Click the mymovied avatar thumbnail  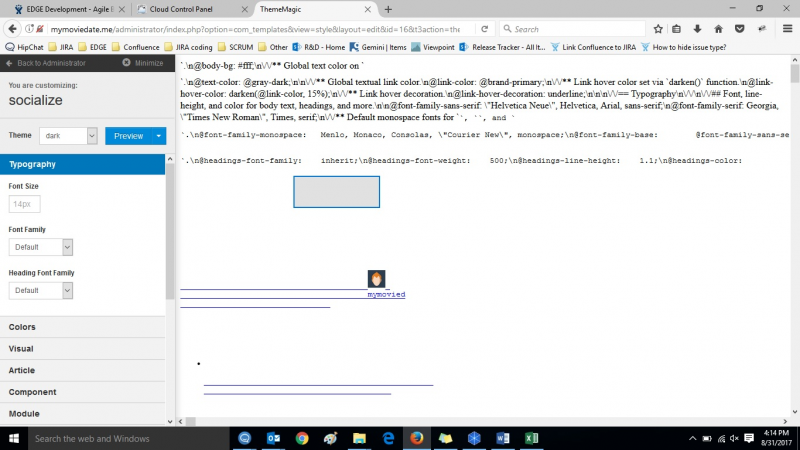(377, 279)
